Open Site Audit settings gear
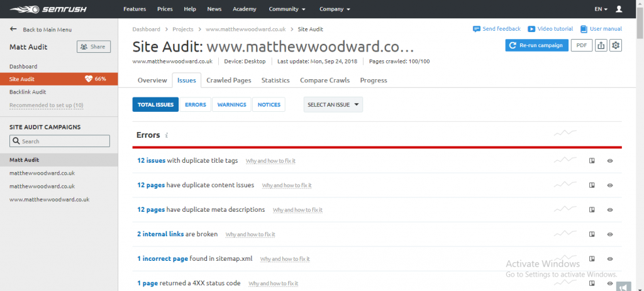This screenshot has height=291, width=644. pyautogui.click(x=616, y=45)
